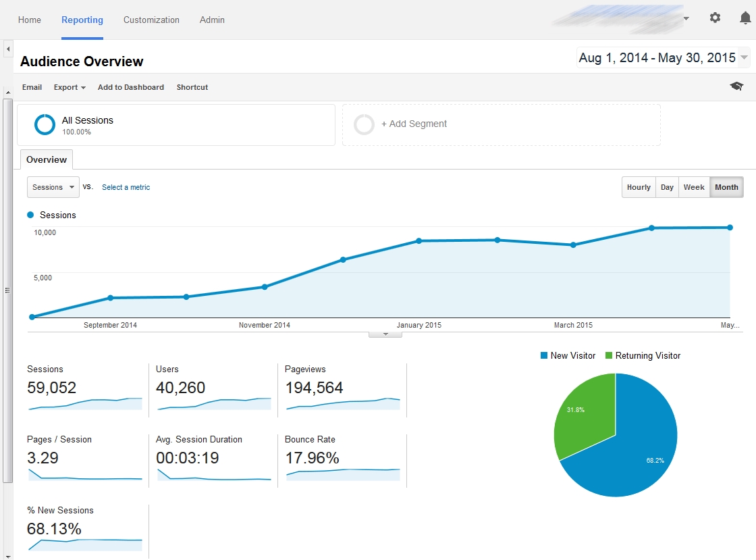The height and width of the screenshot is (560, 756).
Task: Switch to the Reporting tab
Action: [82, 20]
